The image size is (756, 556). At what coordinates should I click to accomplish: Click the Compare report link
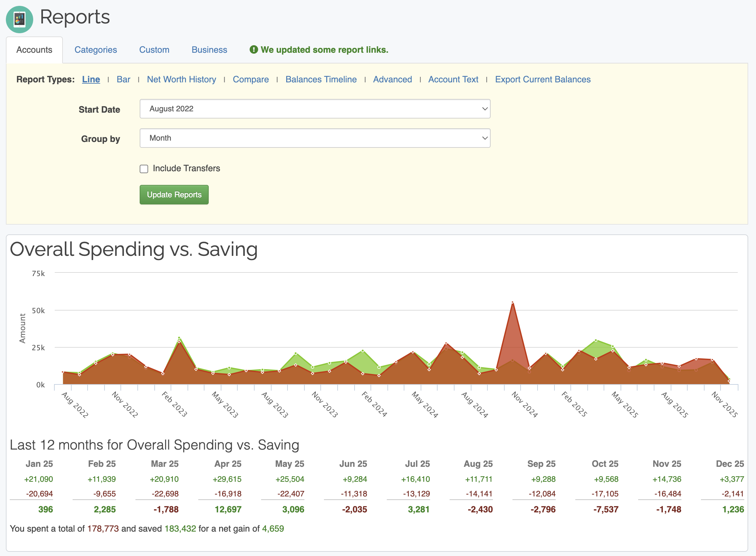pyautogui.click(x=250, y=79)
